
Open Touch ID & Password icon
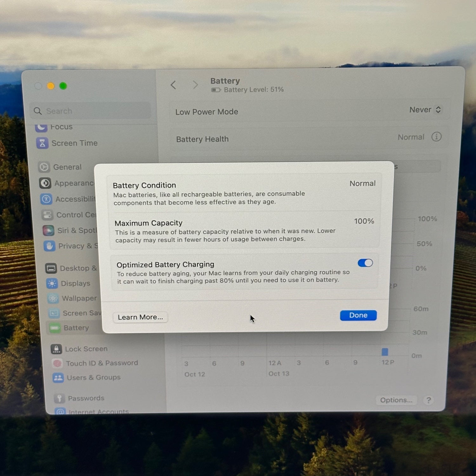(x=57, y=363)
